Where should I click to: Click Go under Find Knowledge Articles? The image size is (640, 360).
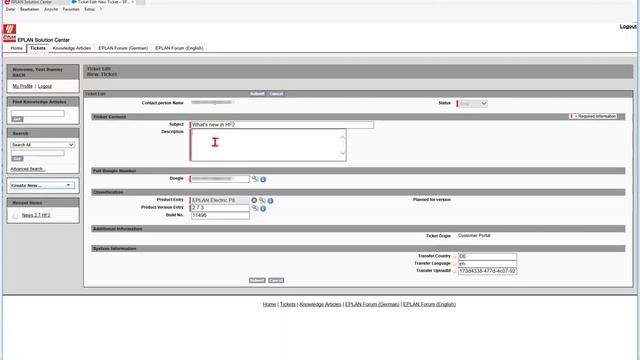17,119
